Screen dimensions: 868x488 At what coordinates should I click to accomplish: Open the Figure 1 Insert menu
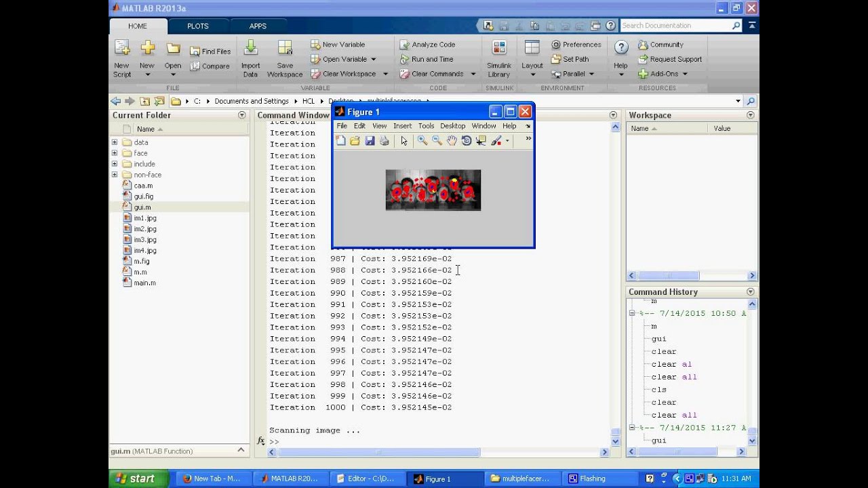coord(402,126)
